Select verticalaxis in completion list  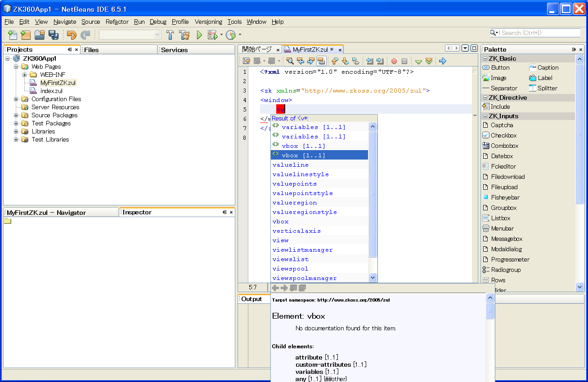(319, 231)
